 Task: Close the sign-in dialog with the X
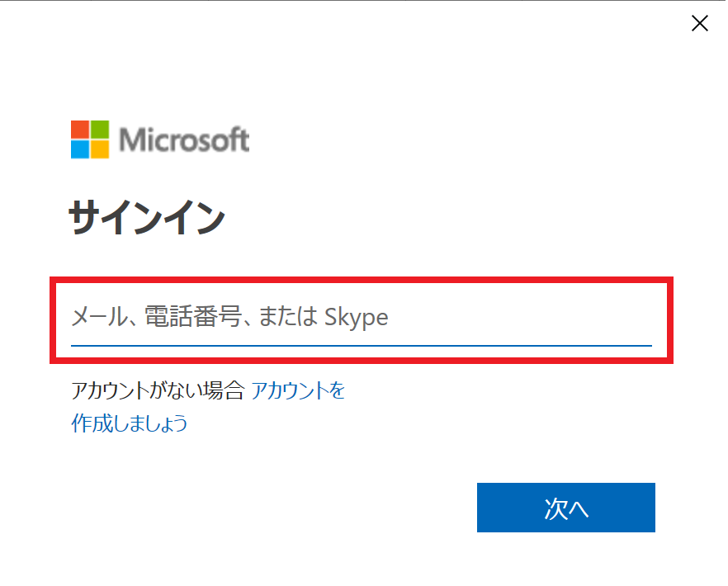pyautogui.click(x=700, y=24)
